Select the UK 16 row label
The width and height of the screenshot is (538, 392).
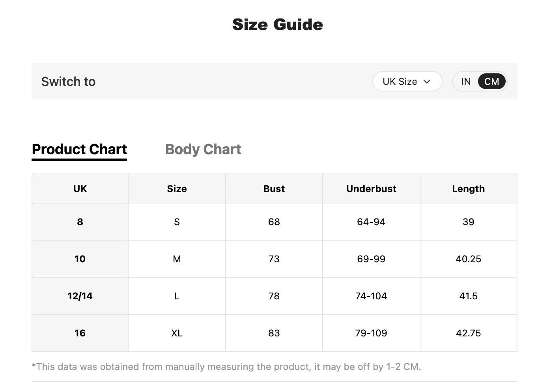pyautogui.click(x=80, y=333)
